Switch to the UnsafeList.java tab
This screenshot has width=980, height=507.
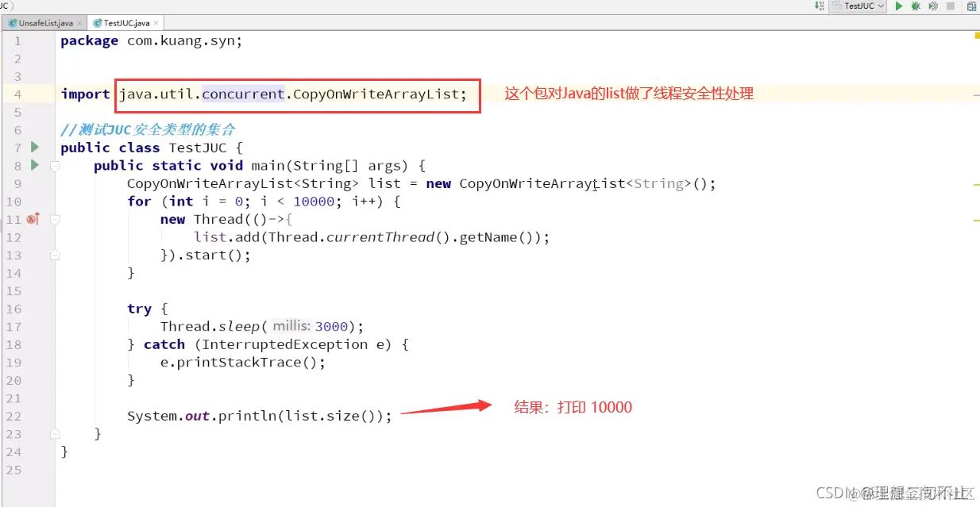[x=45, y=23]
